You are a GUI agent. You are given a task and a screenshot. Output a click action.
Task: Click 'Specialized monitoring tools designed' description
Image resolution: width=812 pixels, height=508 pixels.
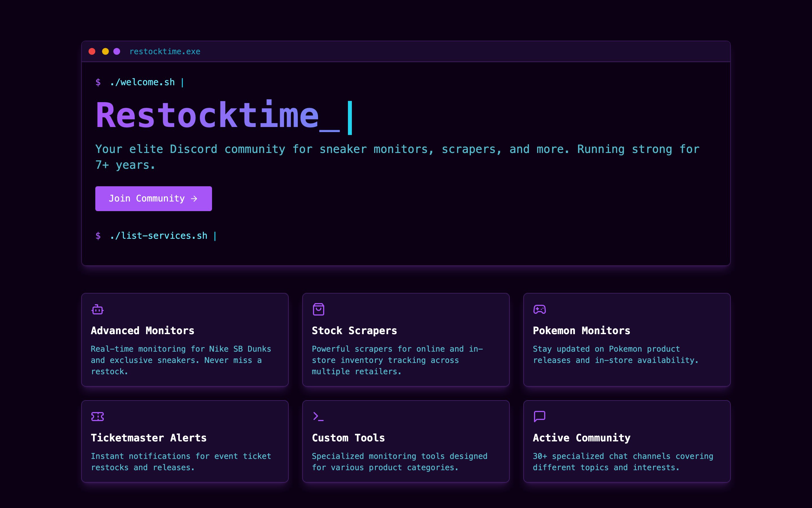[400, 462]
